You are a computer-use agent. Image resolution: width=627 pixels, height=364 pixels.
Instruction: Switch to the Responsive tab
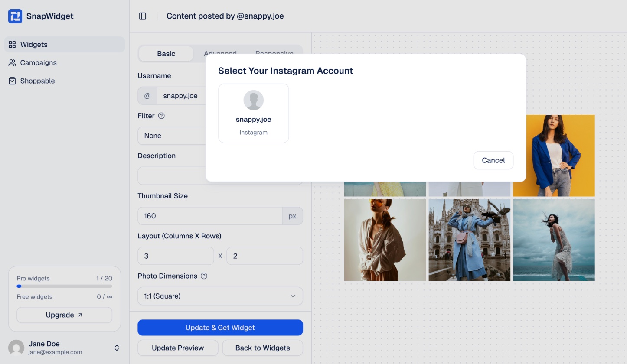pos(274,54)
